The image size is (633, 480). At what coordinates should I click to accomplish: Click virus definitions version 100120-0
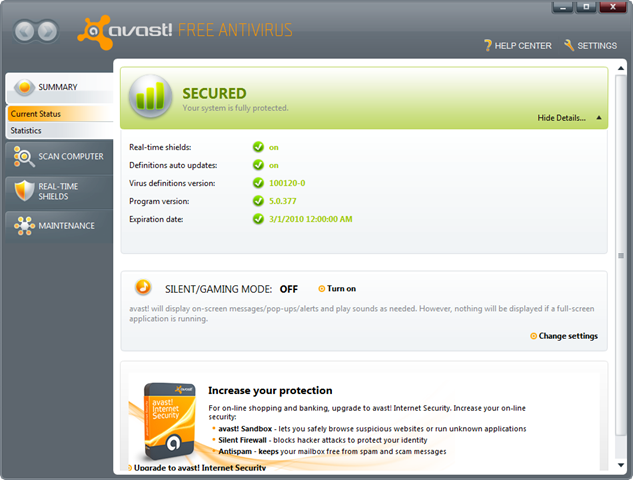pos(287,183)
